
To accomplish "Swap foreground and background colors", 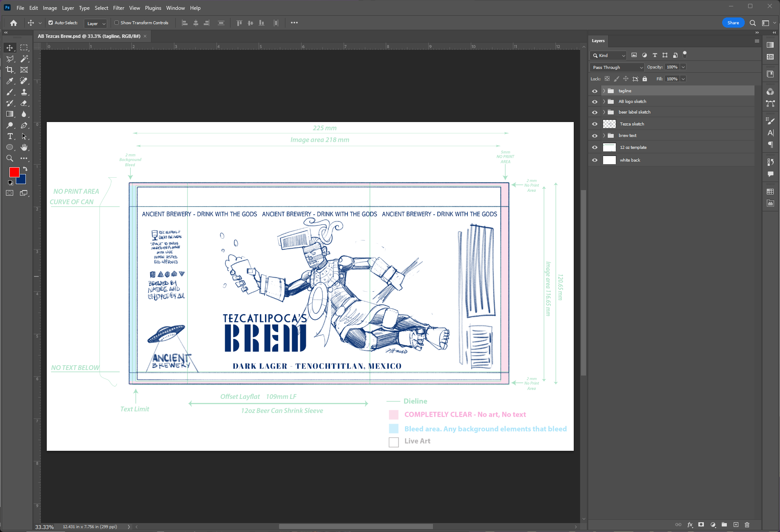I will [25, 169].
